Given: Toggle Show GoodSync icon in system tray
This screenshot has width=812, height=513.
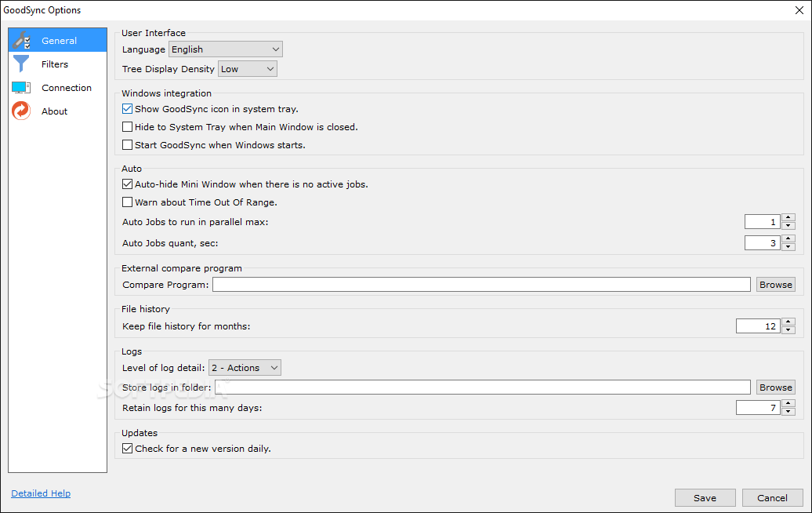Looking at the screenshot, I should [128, 109].
